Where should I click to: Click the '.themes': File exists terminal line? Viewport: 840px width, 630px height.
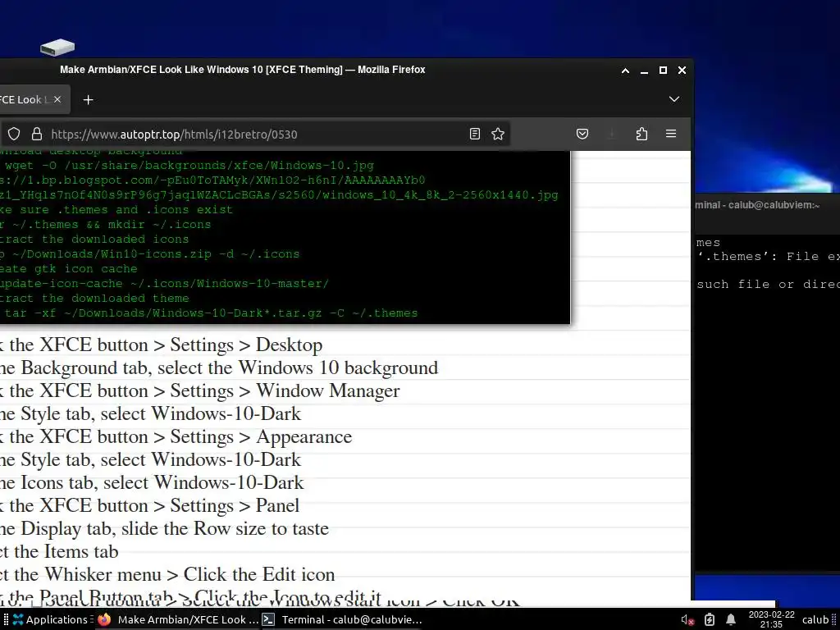768,257
